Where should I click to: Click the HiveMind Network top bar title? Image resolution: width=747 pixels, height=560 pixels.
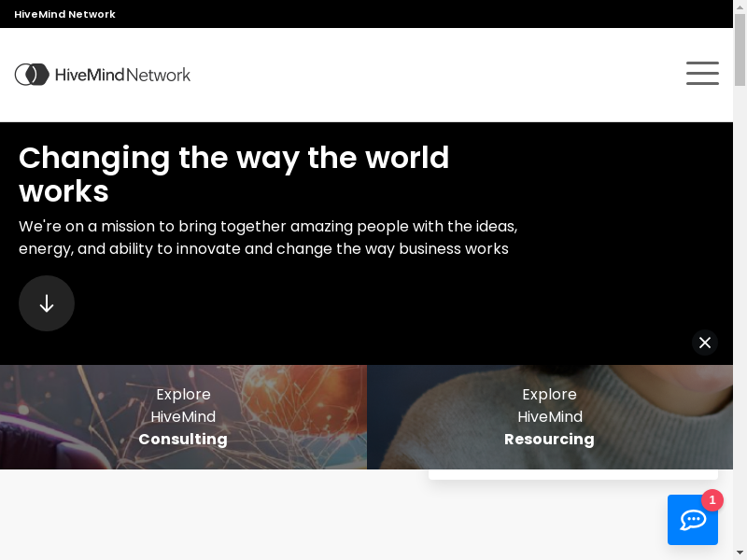[64, 14]
